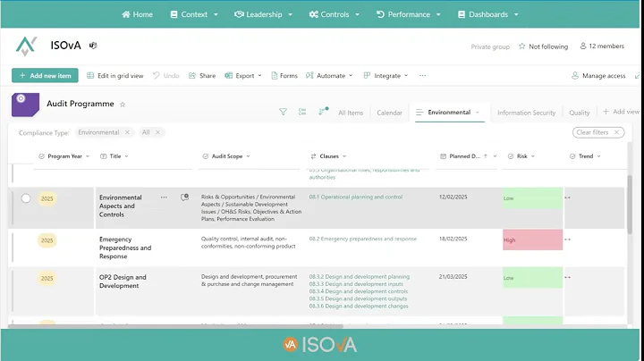Click Add new item button
644x361 pixels.
click(45, 75)
